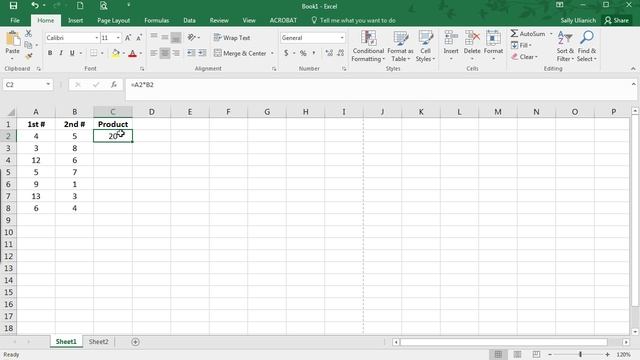Apply accounting dollar format
The width and height of the screenshot is (640, 360).
[x=286, y=53]
